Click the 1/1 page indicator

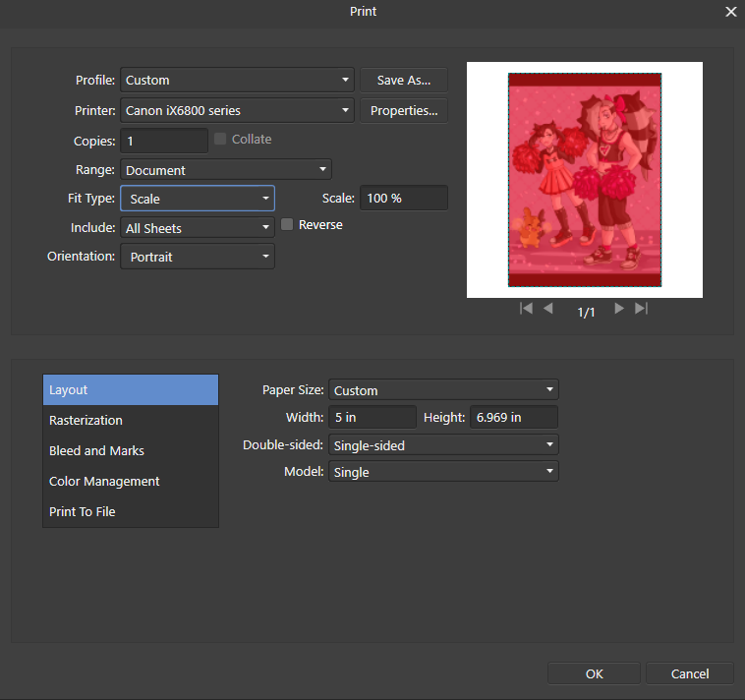[x=586, y=313]
